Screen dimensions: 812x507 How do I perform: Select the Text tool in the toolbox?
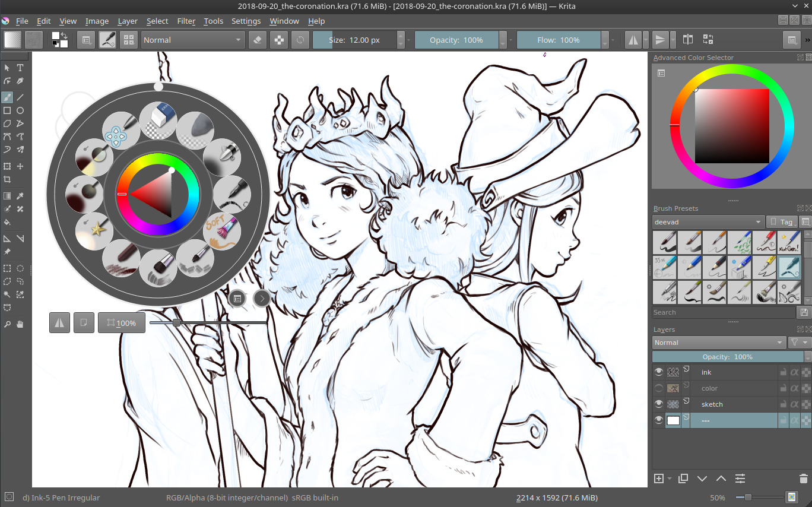click(20, 68)
